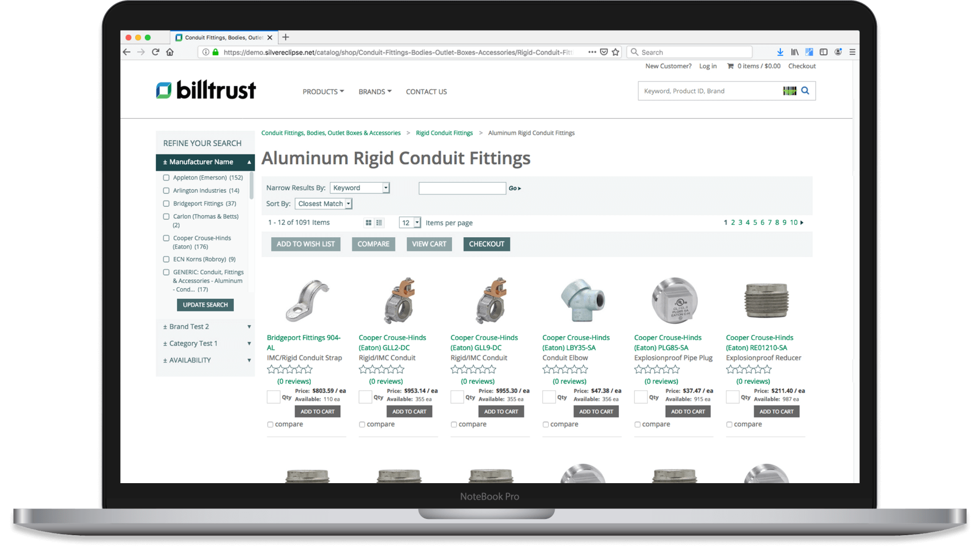
Task: Check Cooper Crouse-Hinds (Eaton) filter
Action: (x=166, y=238)
